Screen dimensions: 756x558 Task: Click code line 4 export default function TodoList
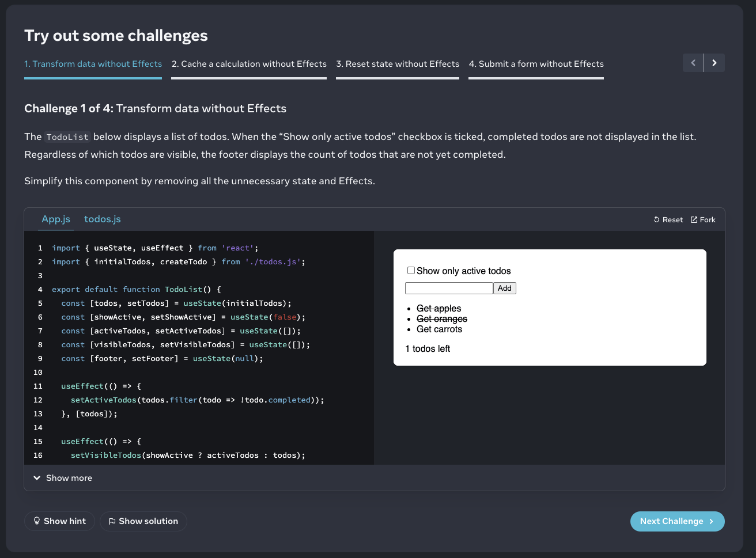click(x=137, y=290)
